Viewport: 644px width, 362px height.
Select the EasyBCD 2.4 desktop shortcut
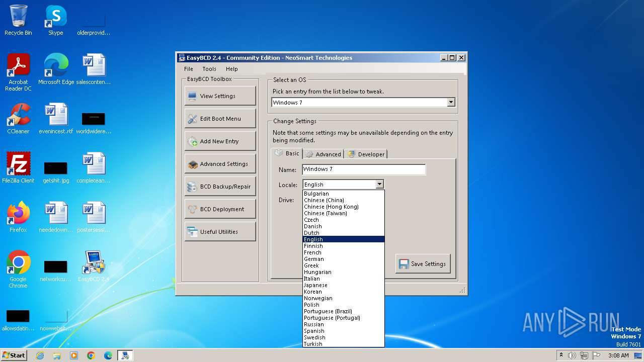94,266
